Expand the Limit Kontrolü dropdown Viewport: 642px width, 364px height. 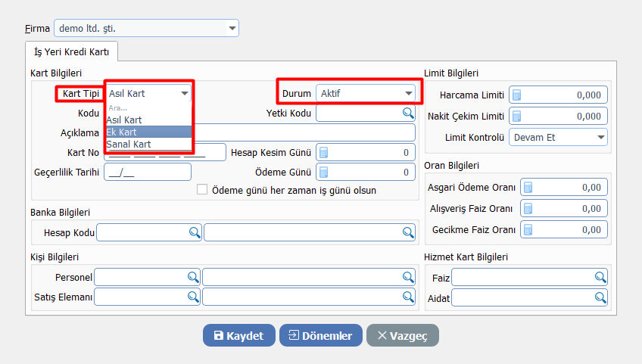click(x=600, y=138)
